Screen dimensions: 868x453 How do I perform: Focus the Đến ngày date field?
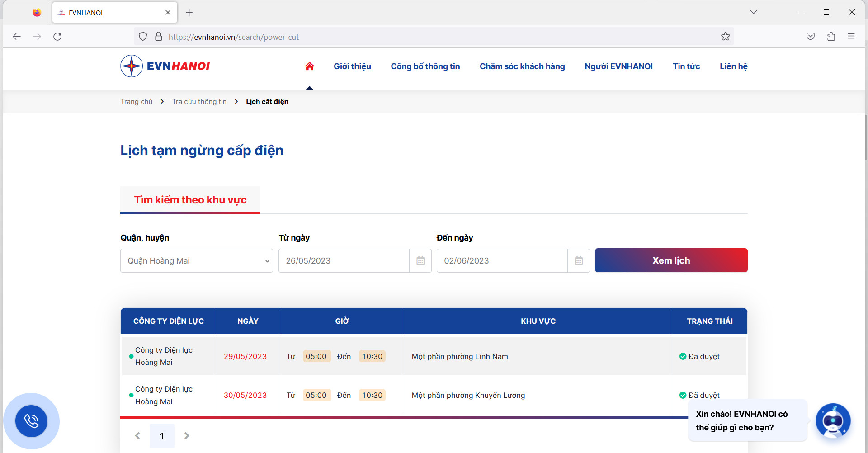click(502, 261)
